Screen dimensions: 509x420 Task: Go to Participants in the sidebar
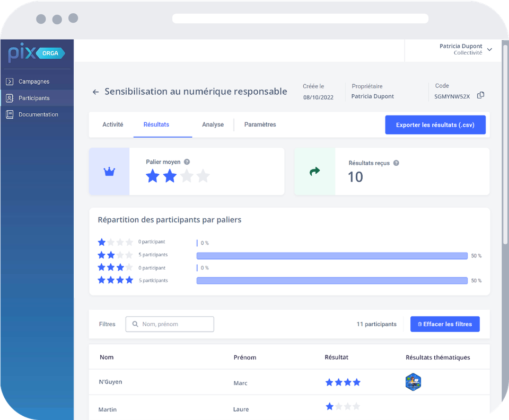(x=34, y=98)
